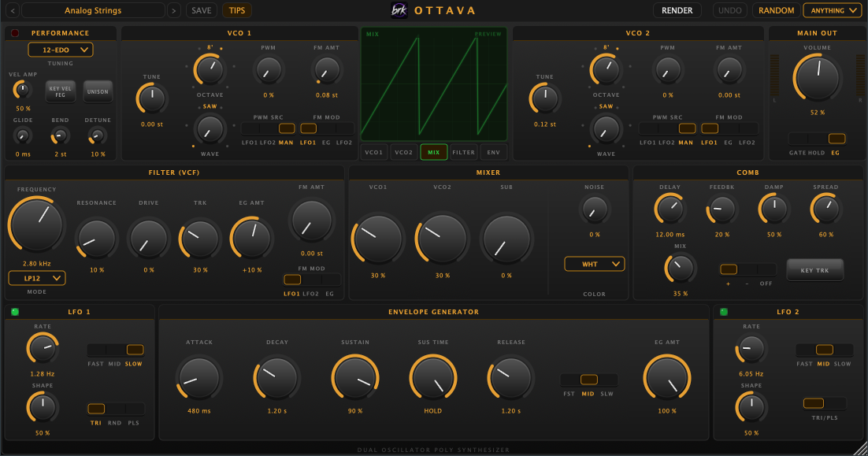Click the VEL AMP knob
Screen dimensions: 868x456
click(x=23, y=90)
